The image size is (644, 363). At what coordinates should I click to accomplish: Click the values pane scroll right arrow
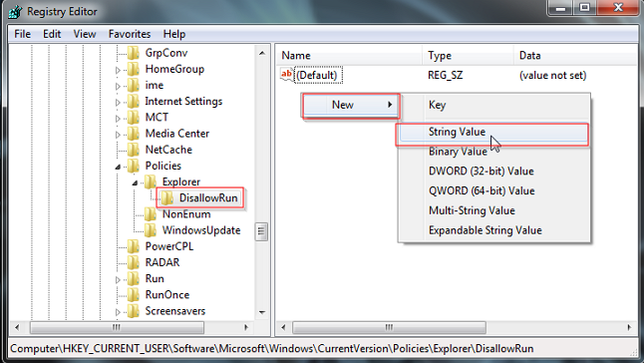(629, 327)
